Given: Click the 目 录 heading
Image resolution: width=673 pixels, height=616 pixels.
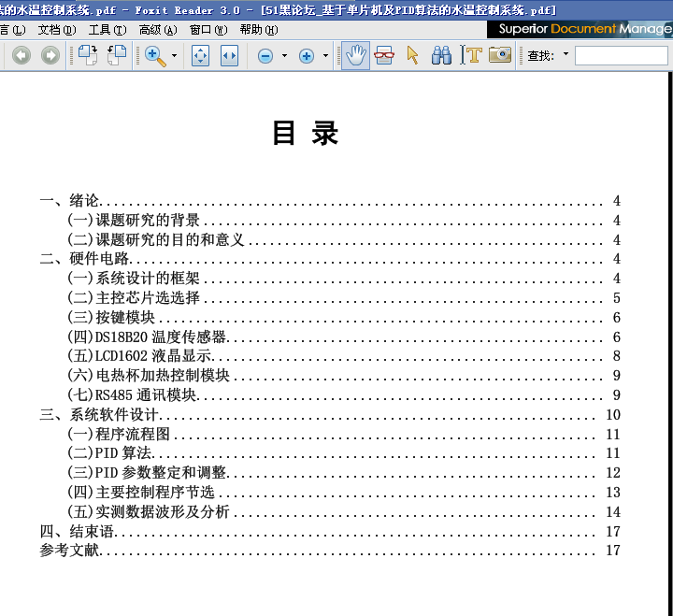Looking at the screenshot, I should [x=306, y=133].
